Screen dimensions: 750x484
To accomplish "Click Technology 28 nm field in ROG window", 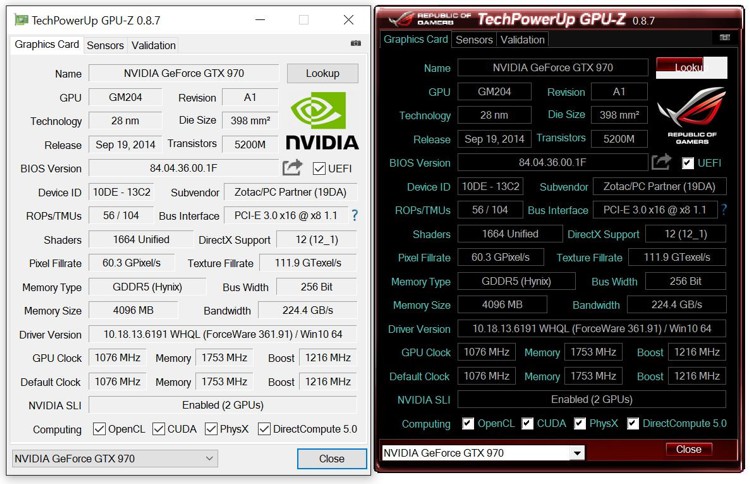I will coord(495,115).
